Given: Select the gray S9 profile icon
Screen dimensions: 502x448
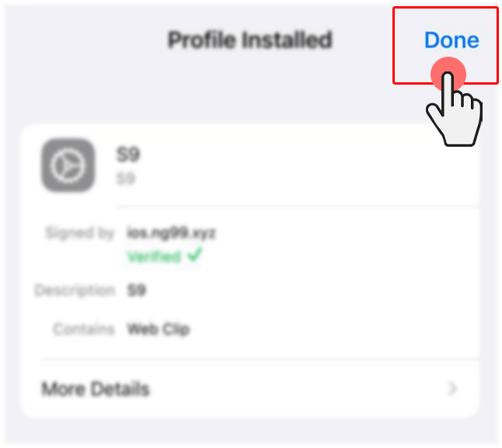Looking at the screenshot, I should point(68,165).
